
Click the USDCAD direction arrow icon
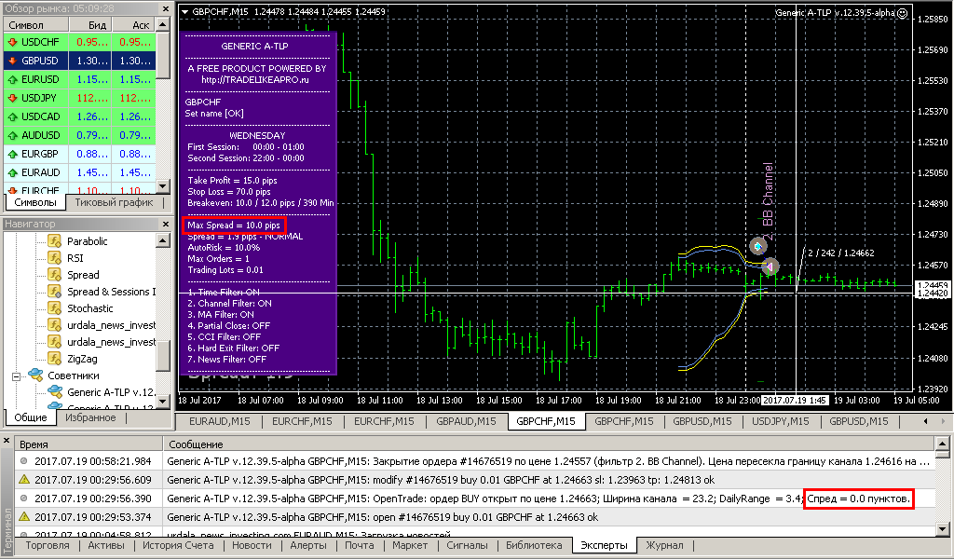(x=12, y=116)
